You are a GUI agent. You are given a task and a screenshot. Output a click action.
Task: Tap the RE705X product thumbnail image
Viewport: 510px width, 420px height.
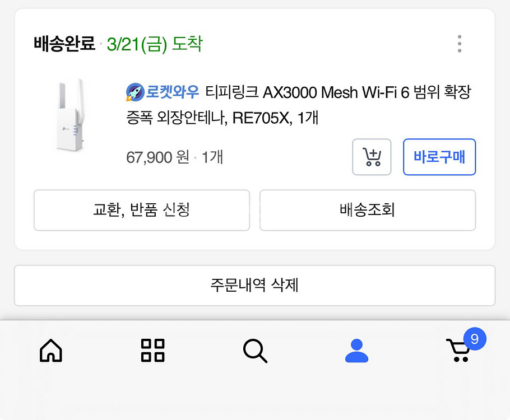click(70, 119)
